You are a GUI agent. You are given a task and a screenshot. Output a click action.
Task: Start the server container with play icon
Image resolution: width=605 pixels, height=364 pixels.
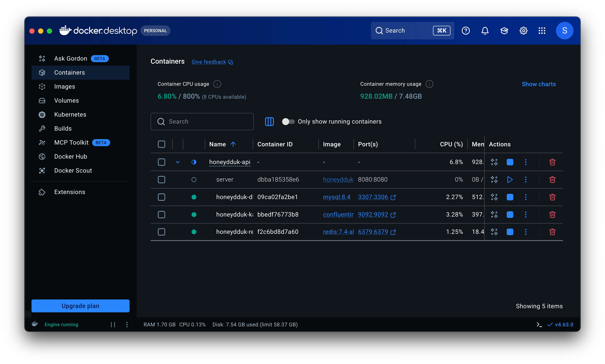[510, 180]
